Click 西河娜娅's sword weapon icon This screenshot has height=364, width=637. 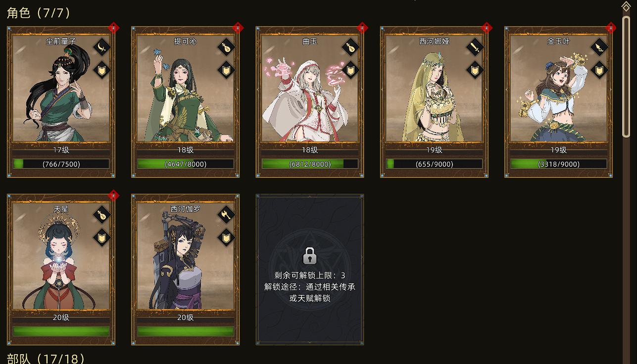pyautogui.click(x=475, y=47)
